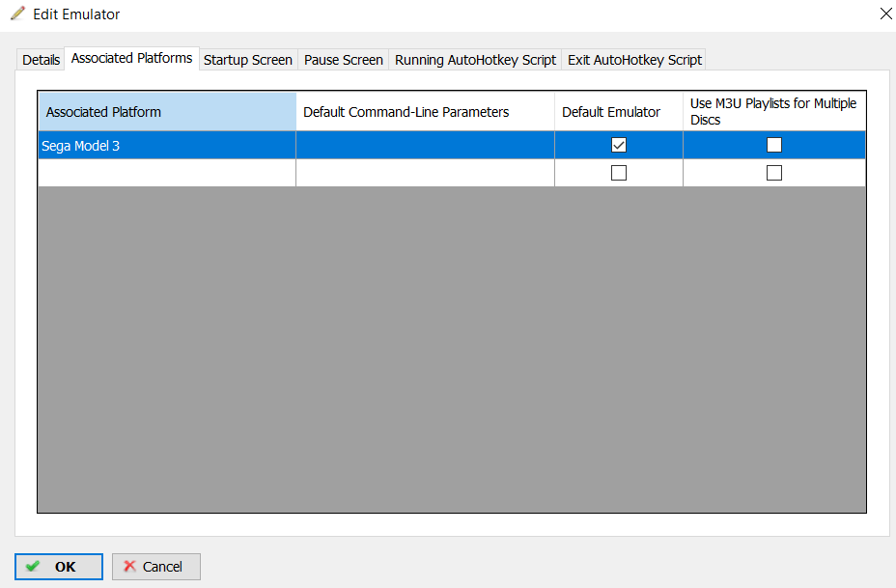
Task: Cancel the Edit Emulator dialog
Action: pyautogui.click(x=155, y=567)
